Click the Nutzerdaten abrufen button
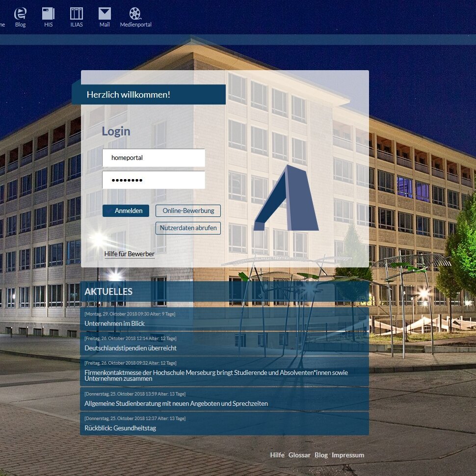The height and width of the screenshot is (476, 476). [x=188, y=228]
